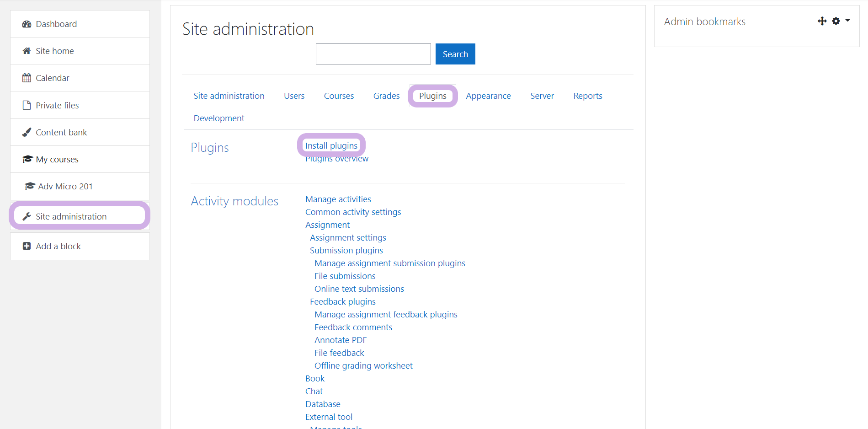The width and height of the screenshot is (868, 429).
Task: Click the My courses graduation cap icon
Action: [27, 159]
